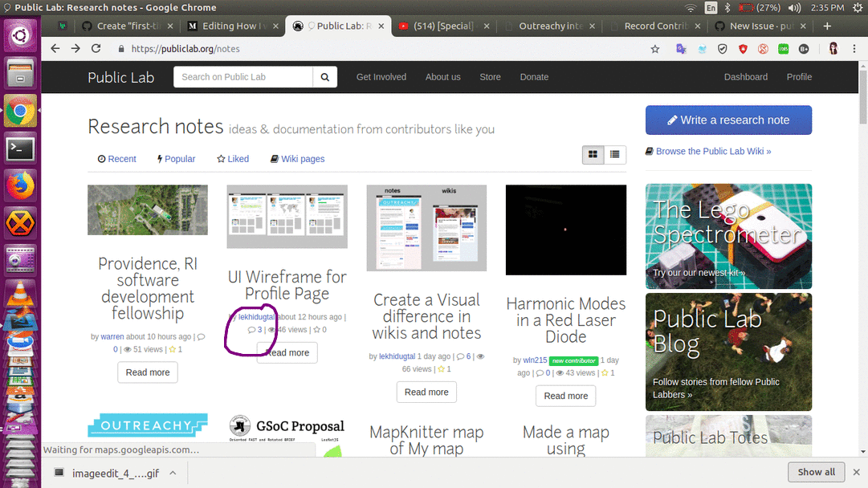This screenshot has width=868, height=488.
Task: Open the Wi-Fi indicator menu
Action: (691, 8)
